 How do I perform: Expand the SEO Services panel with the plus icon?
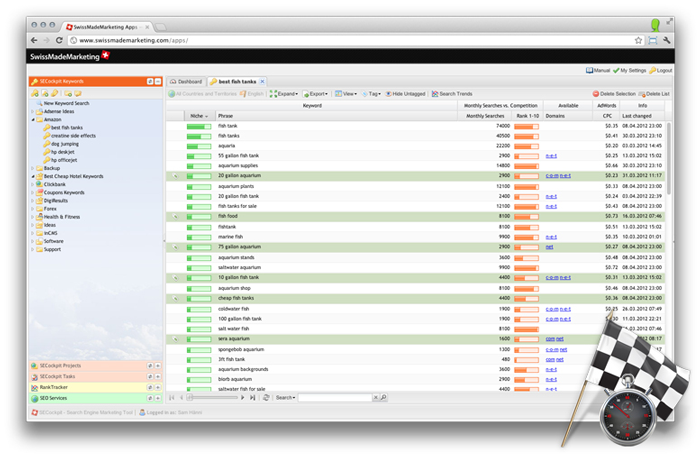click(158, 398)
